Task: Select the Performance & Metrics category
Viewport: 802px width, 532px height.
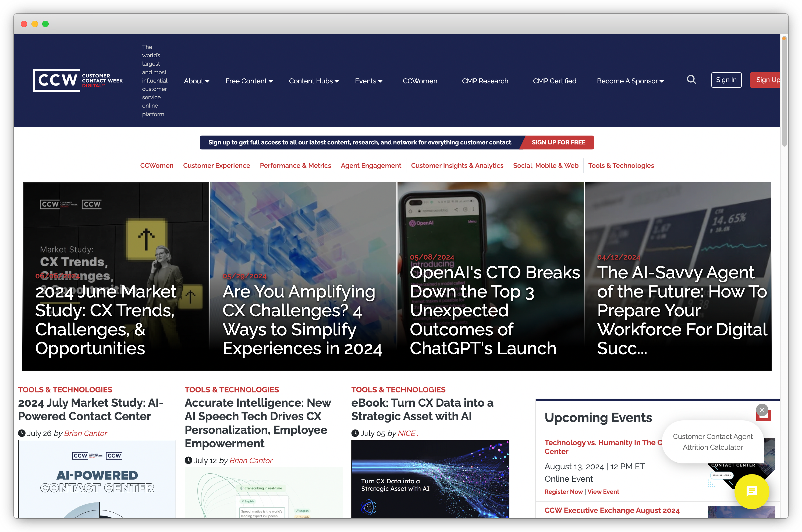Action: [x=295, y=166]
